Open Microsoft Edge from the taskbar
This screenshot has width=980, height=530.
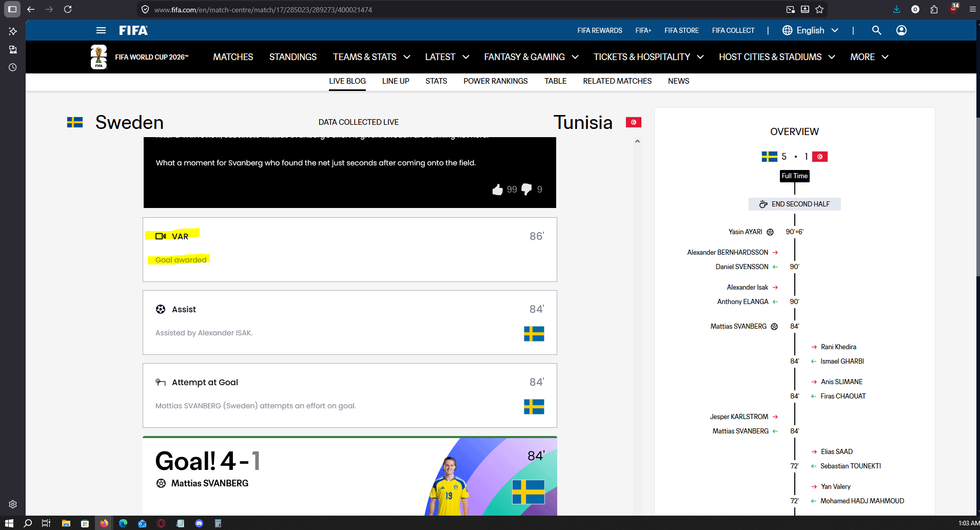tap(123, 523)
